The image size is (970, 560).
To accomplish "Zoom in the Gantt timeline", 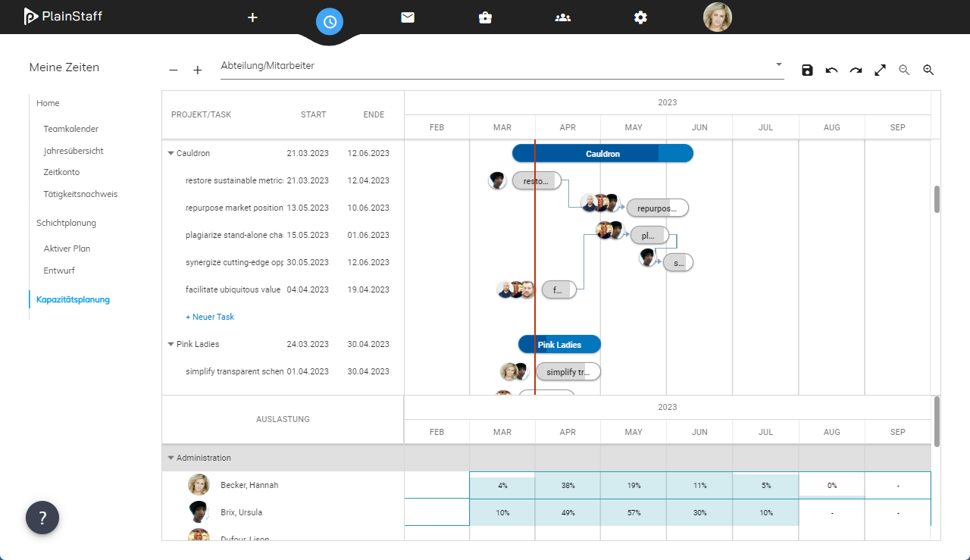I will [928, 70].
